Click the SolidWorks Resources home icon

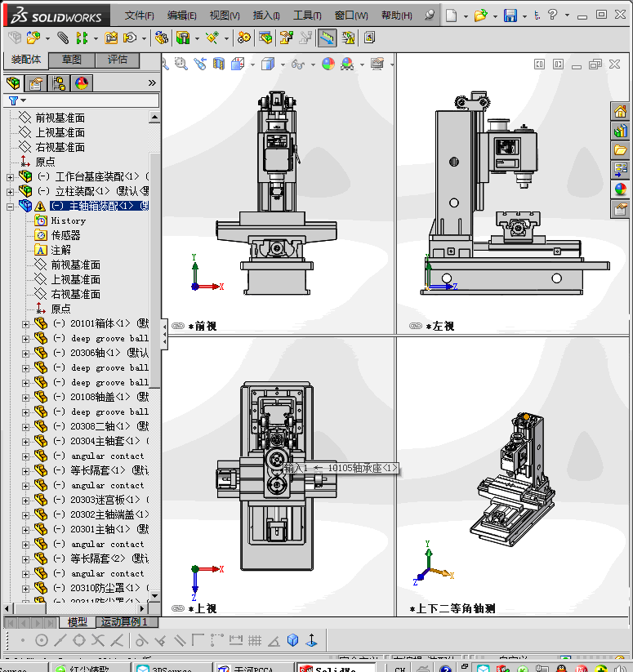[x=620, y=111]
